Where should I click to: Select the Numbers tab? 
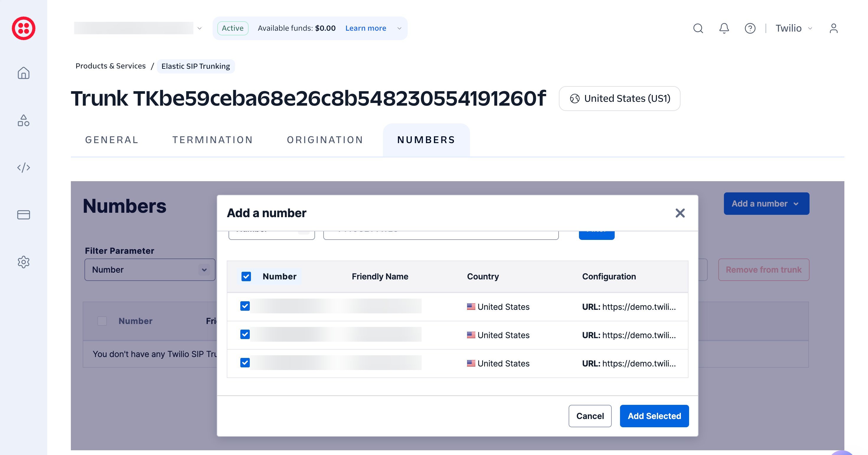click(x=426, y=140)
